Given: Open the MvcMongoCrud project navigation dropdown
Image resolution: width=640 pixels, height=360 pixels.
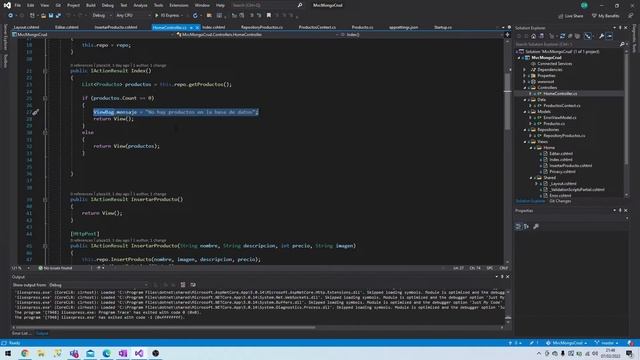Looking at the screenshot, I should [x=93, y=35].
